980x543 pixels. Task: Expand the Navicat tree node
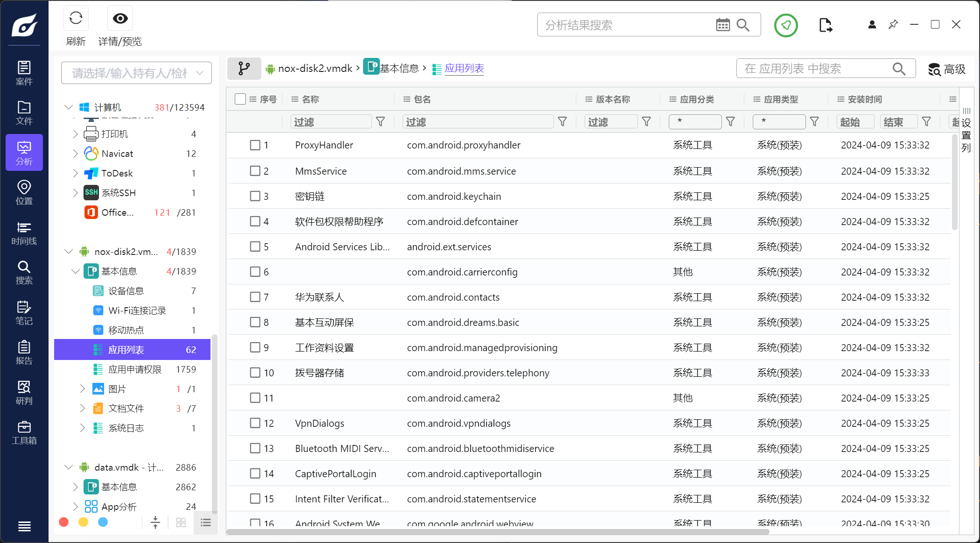(76, 154)
